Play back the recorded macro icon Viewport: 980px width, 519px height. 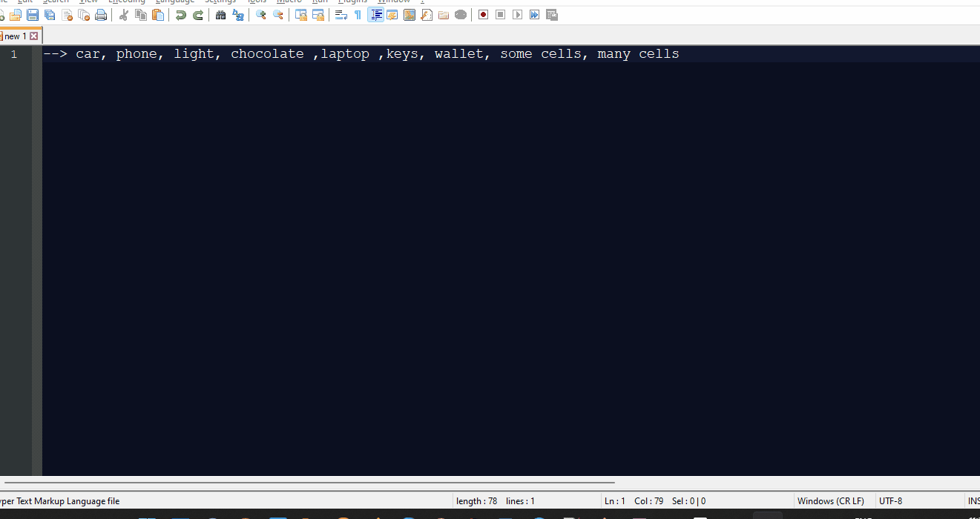click(518, 15)
